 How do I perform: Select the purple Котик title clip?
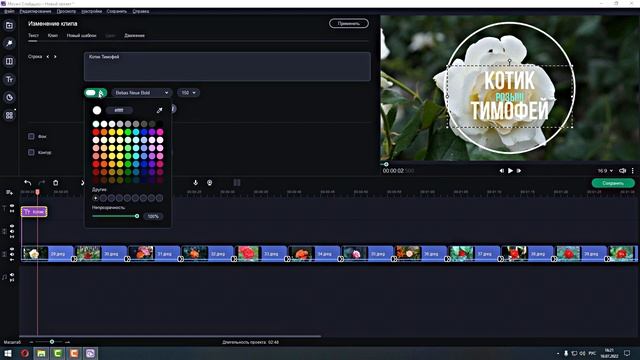pos(34,212)
